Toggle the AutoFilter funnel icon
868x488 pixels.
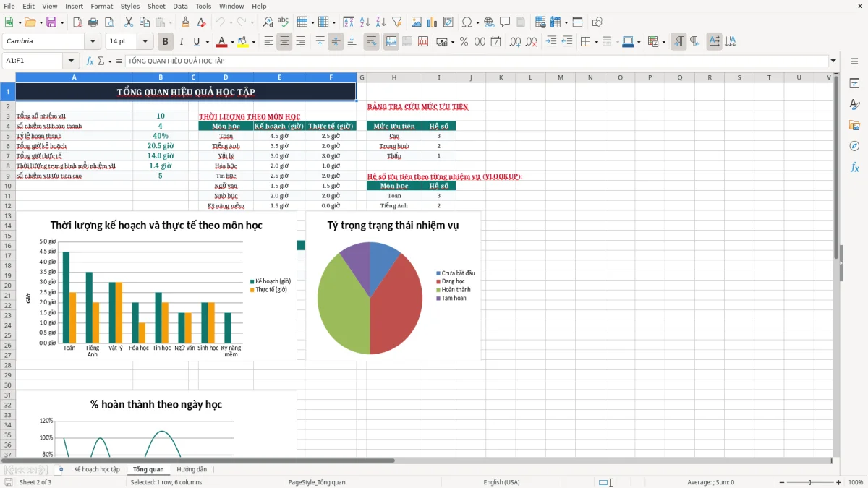tap(397, 22)
